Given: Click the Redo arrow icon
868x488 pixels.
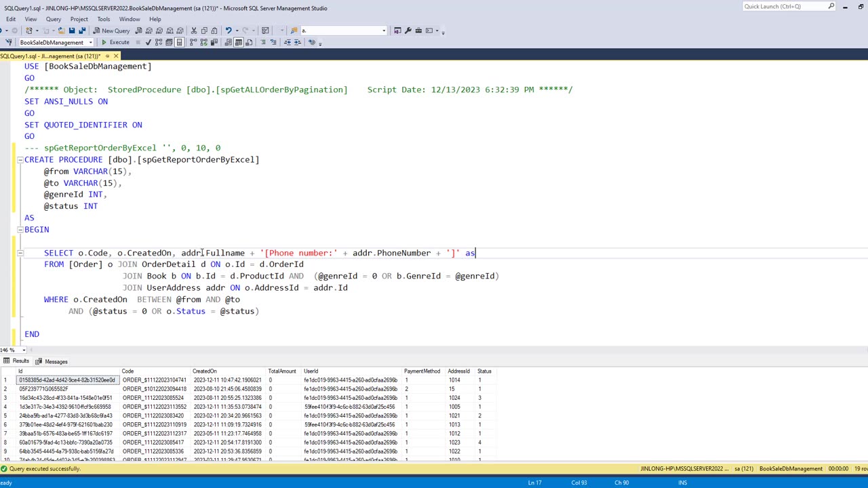Looking at the screenshot, I should (246, 30).
